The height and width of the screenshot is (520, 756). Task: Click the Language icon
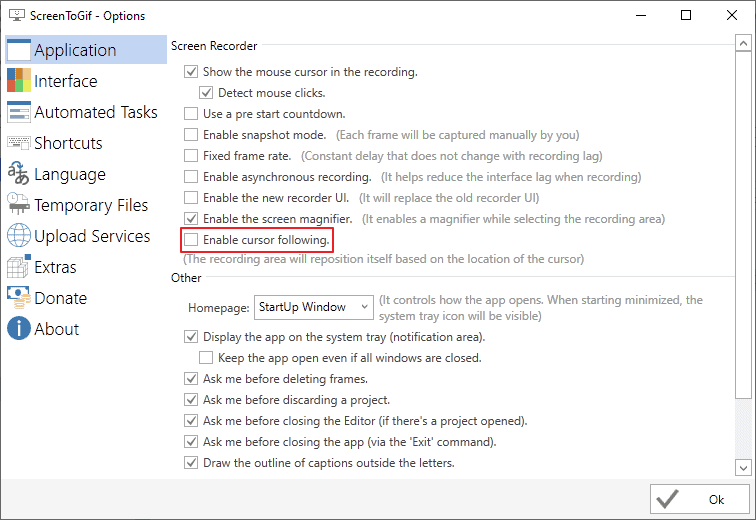coord(19,173)
